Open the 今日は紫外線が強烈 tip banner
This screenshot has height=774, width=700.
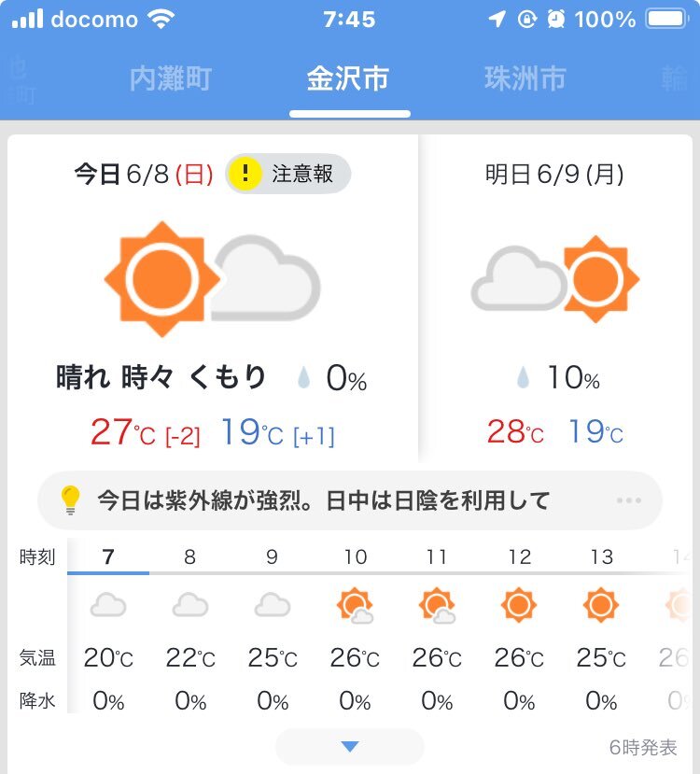[350, 500]
